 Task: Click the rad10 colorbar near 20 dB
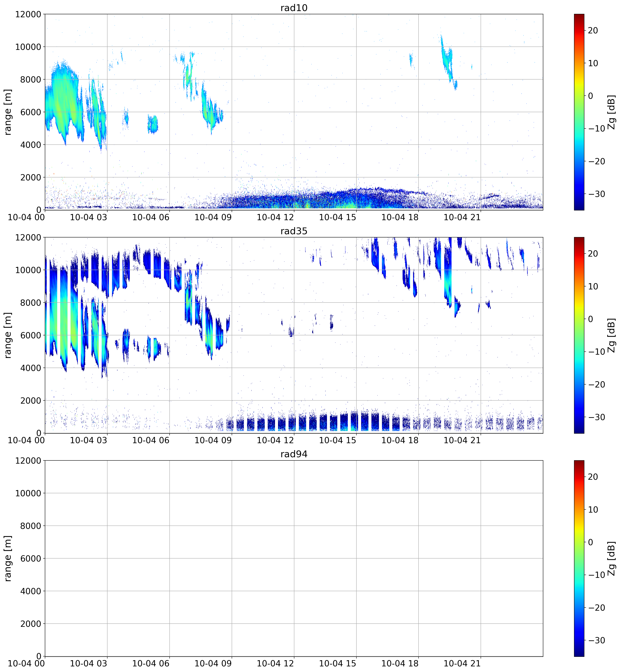(579, 31)
